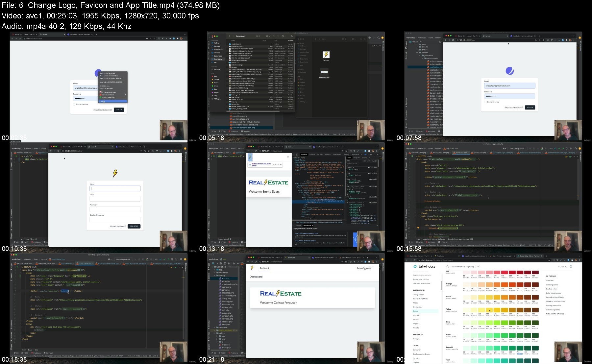Switch to dashboard.blade.php editor tab, 00:15:58 frame
The image size is (592, 364).
[x=441, y=153]
